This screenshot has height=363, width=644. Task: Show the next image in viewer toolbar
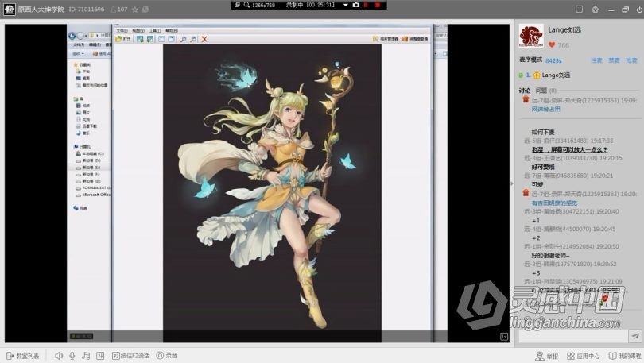click(x=150, y=39)
